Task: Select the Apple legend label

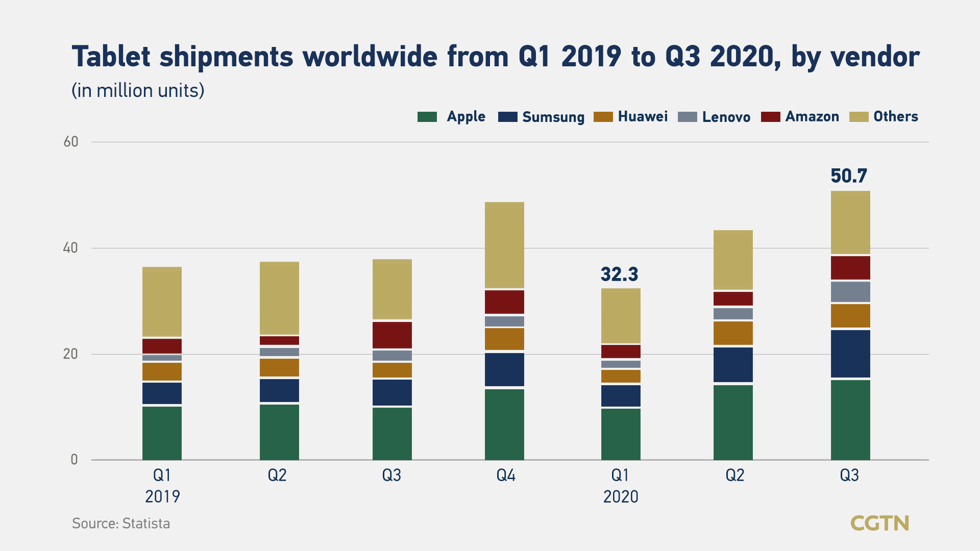Action: tap(466, 117)
